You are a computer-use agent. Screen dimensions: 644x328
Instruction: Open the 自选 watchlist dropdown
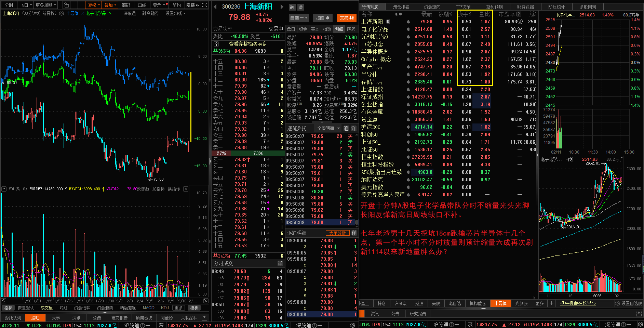coord(299,18)
